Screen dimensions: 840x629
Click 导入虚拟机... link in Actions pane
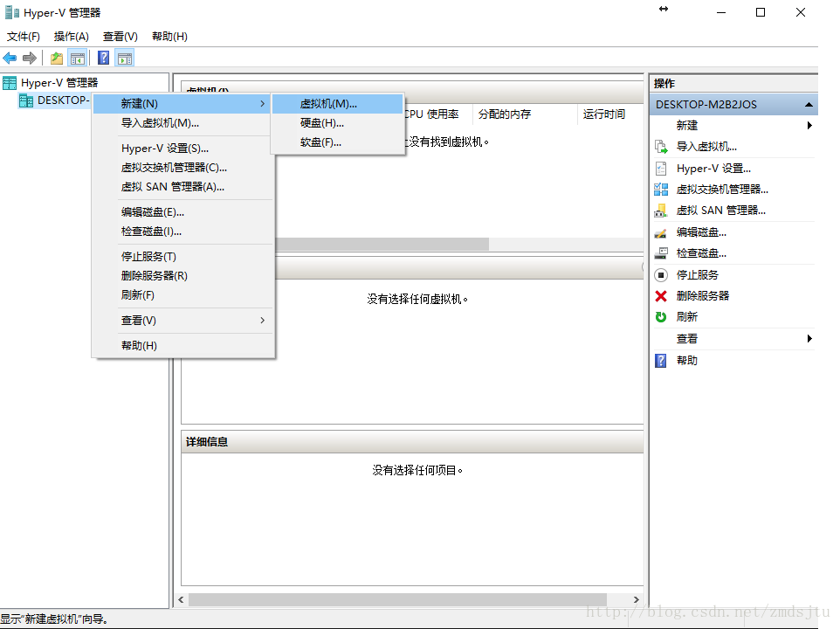coord(706,146)
